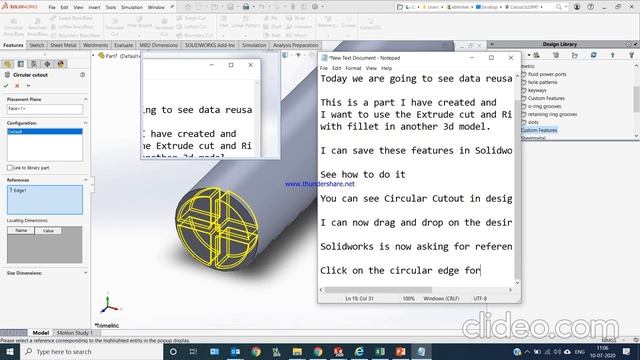Open the fluid power ports folder
This screenshot has width=640, height=360.
(547, 74)
